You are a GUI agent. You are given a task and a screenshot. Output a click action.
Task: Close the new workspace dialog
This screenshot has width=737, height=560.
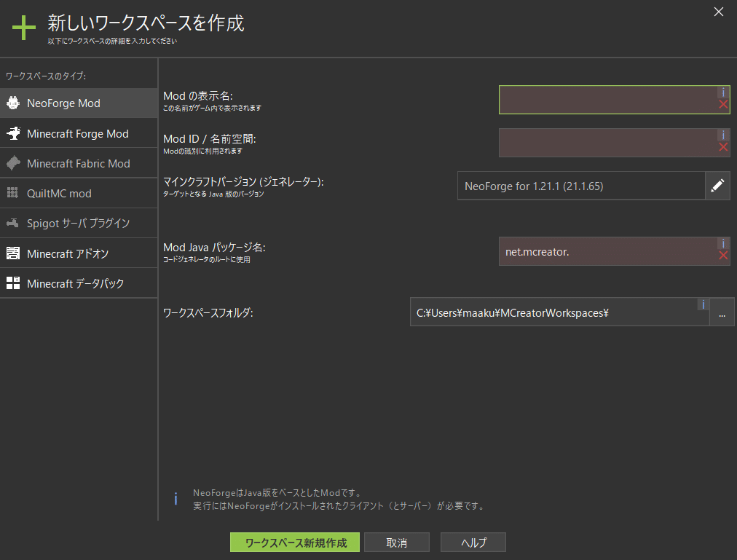coord(719,12)
